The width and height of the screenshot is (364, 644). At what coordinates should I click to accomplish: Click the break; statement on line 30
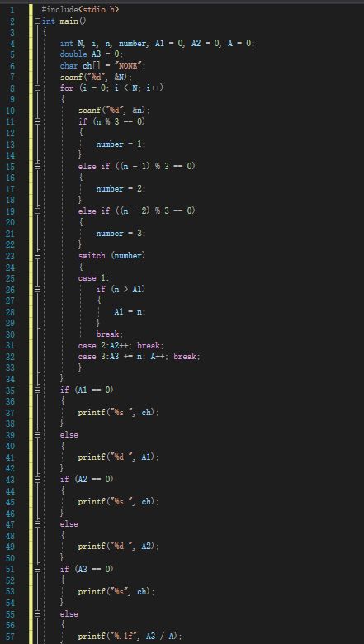point(110,334)
